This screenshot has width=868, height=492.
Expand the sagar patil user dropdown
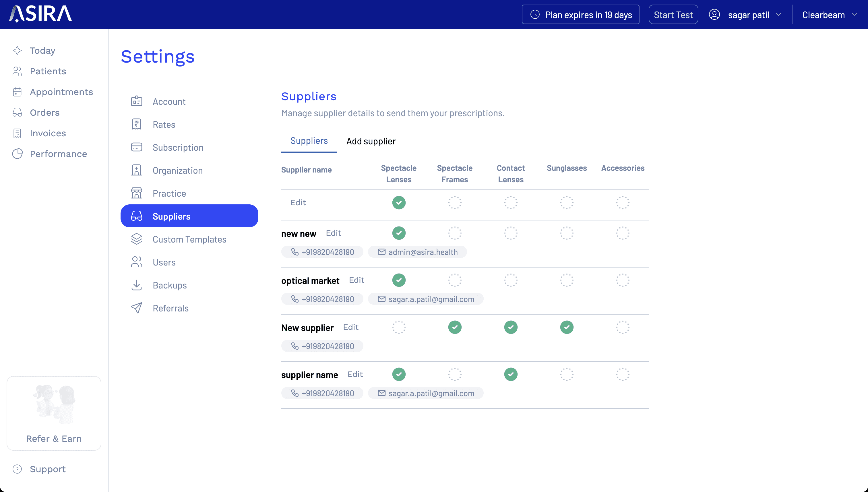pos(748,15)
